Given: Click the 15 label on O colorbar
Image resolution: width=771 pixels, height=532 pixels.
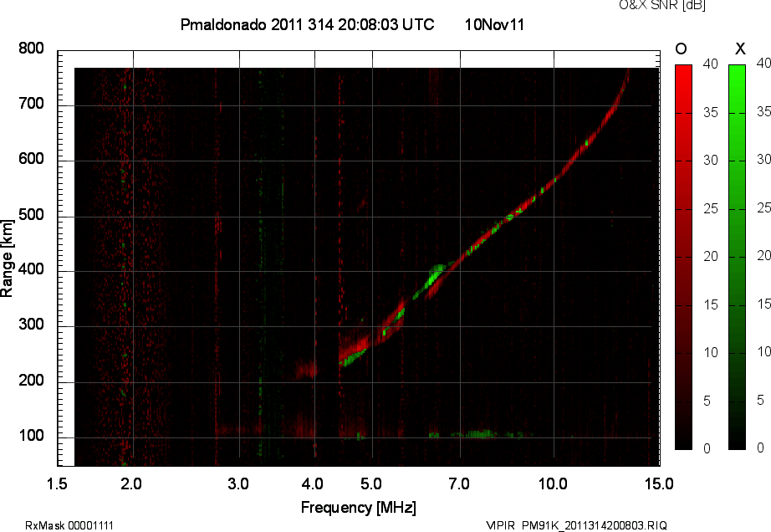Looking at the screenshot, I should click(x=711, y=304).
